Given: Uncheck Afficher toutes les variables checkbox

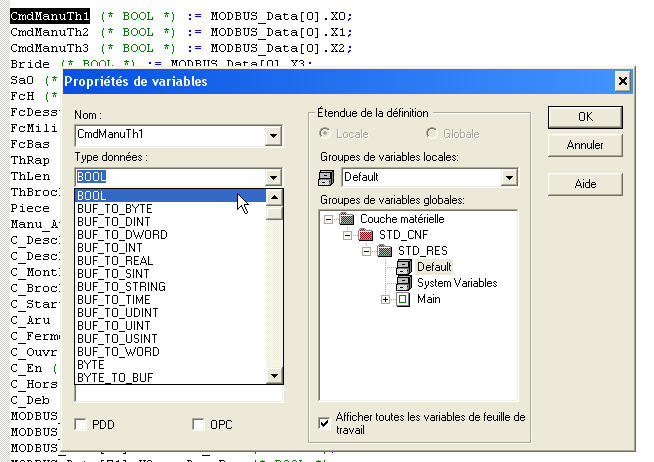Looking at the screenshot, I should point(324,423).
